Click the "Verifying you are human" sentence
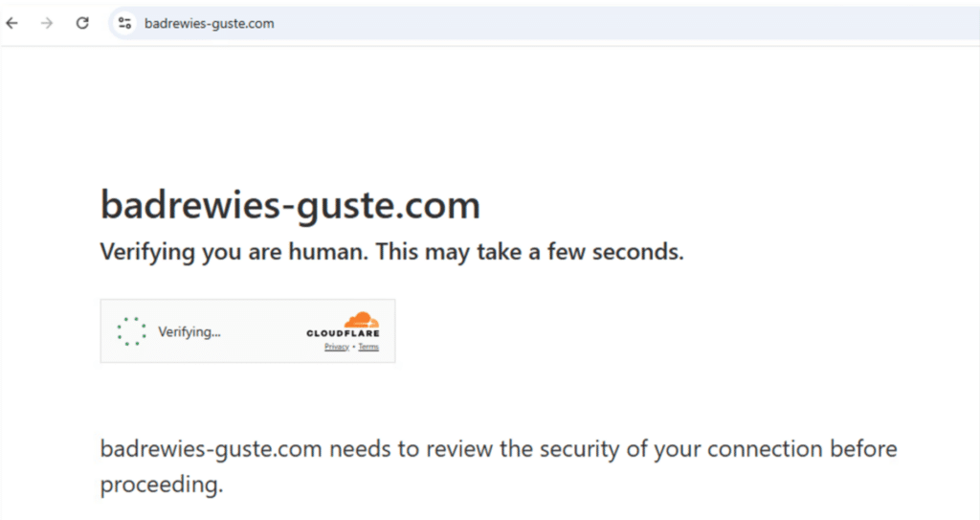This screenshot has width=980, height=520. [234, 252]
